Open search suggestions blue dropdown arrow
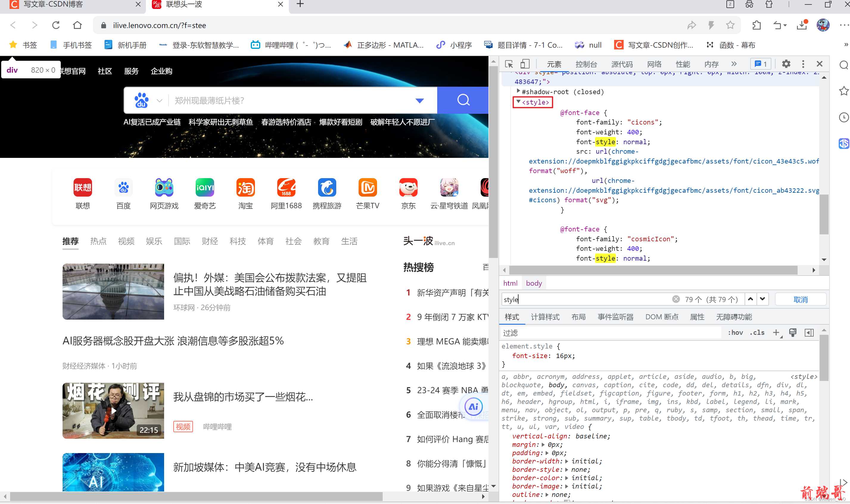The width and height of the screenshot is (850, 504). [x=420, y=100]
